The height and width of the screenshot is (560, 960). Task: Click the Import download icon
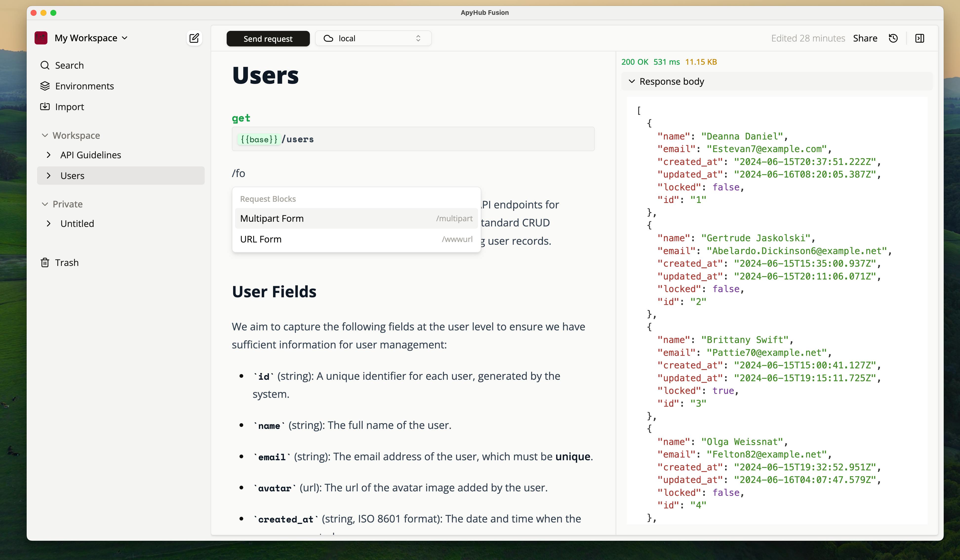45,107
